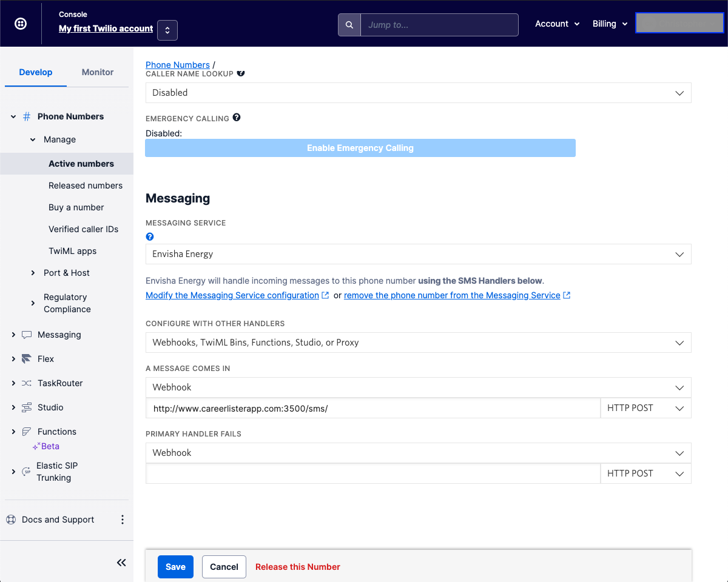Image resolution: width=728 pixels, height=582 pixels.
Task: Switch to the Develop tab
Action: pyautogui.click(x=36, y=72)
